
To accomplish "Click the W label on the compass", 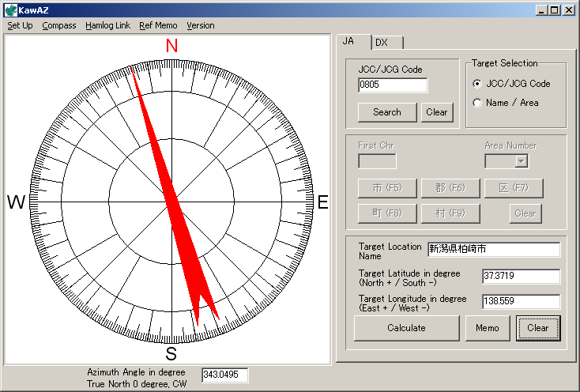I will tap(17, 202).
